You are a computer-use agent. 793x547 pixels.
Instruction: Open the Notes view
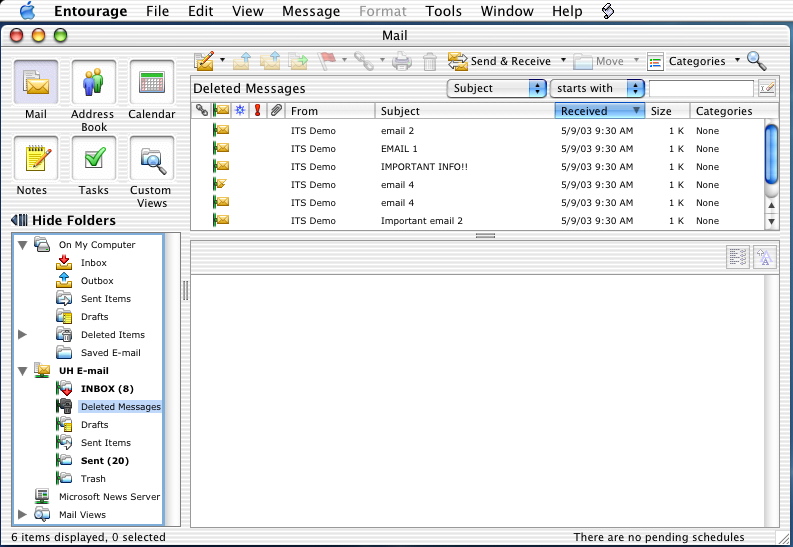[x=36, y=158]
